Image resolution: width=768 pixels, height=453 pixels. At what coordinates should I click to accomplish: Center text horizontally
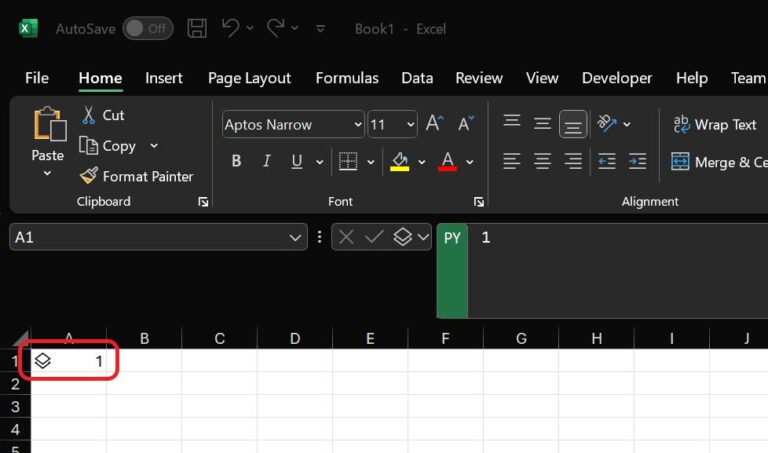pyautogui.click(x=542, y=161)
